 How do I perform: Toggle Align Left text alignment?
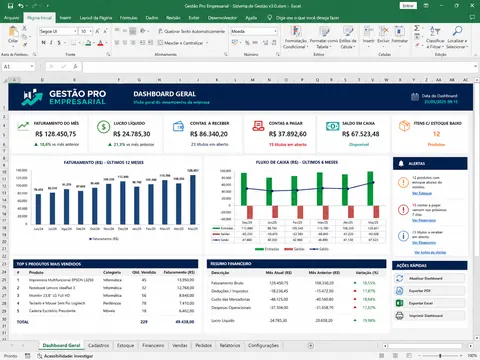117,43
